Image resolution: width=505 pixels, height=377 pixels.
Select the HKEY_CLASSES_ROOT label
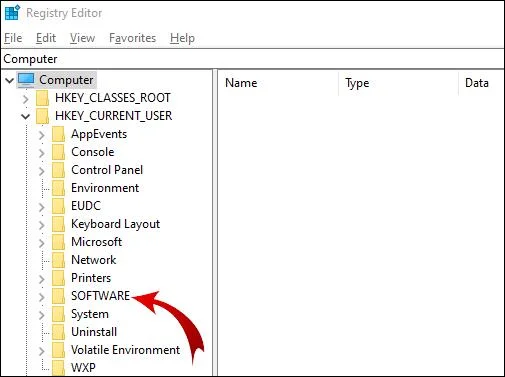[x=113, y=98]
